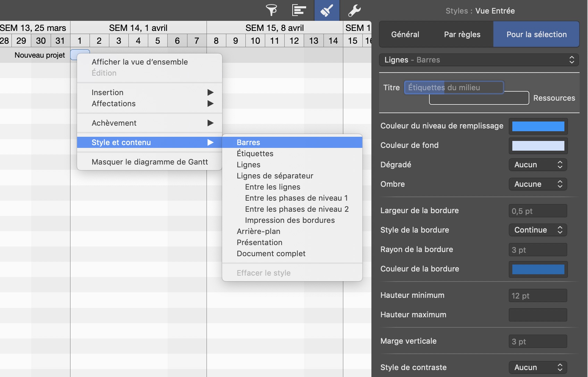Switch to the Général tab
The width and height of the screenshot is (588, 377).
(405, 34)
